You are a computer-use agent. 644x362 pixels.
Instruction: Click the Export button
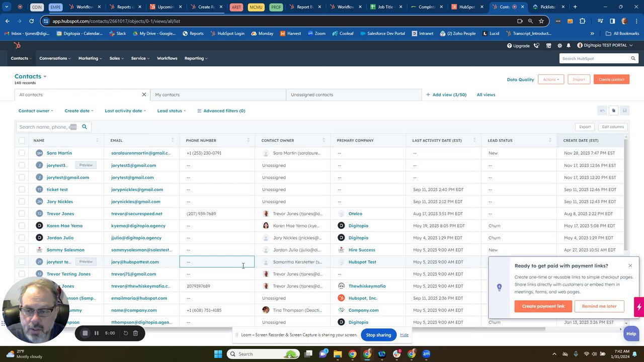coord(585,127)
